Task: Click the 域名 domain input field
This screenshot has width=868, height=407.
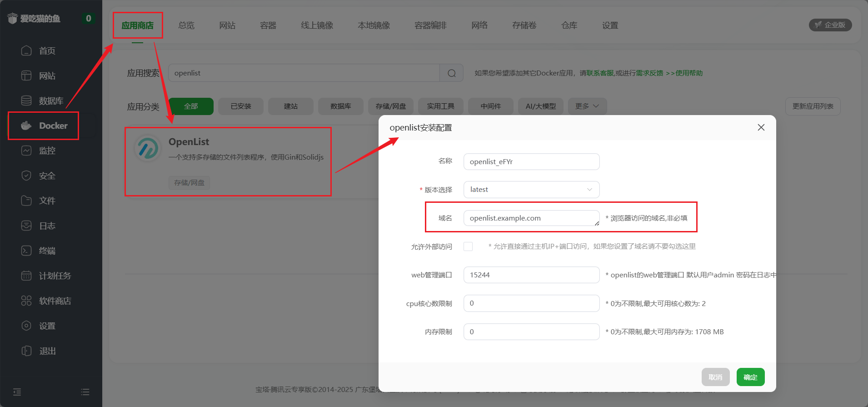Action: pyautogui.click(x=531, y=218)
